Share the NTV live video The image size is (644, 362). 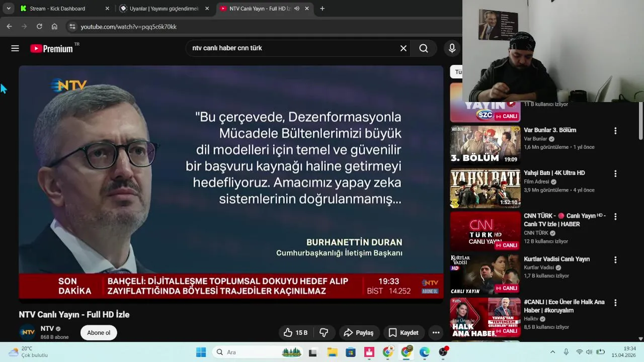coord(358,332)
